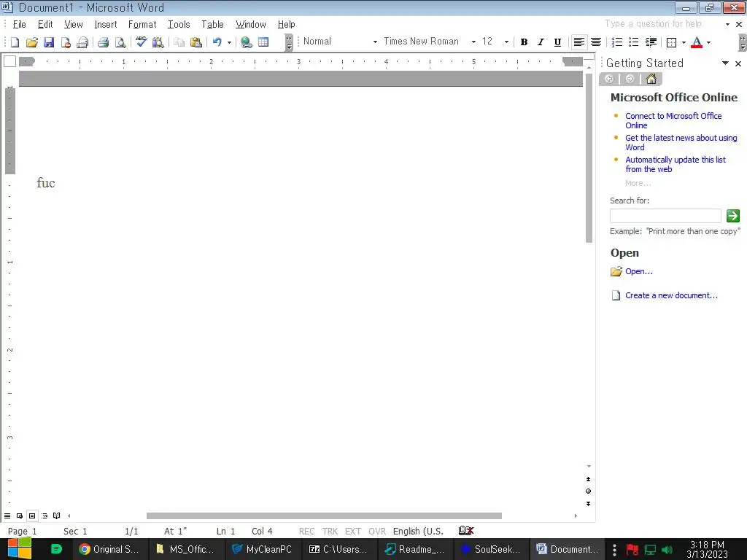The width and height of the screenshot is (747, 560).
Task: Expand Standard toolbar options
Action: point(289,42)
